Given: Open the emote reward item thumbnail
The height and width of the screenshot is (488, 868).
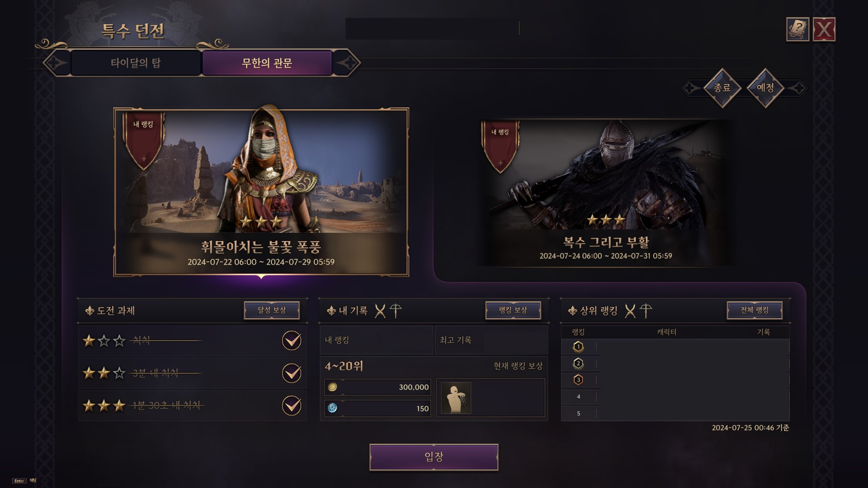Looking at the screenshot, I should 456,398.
